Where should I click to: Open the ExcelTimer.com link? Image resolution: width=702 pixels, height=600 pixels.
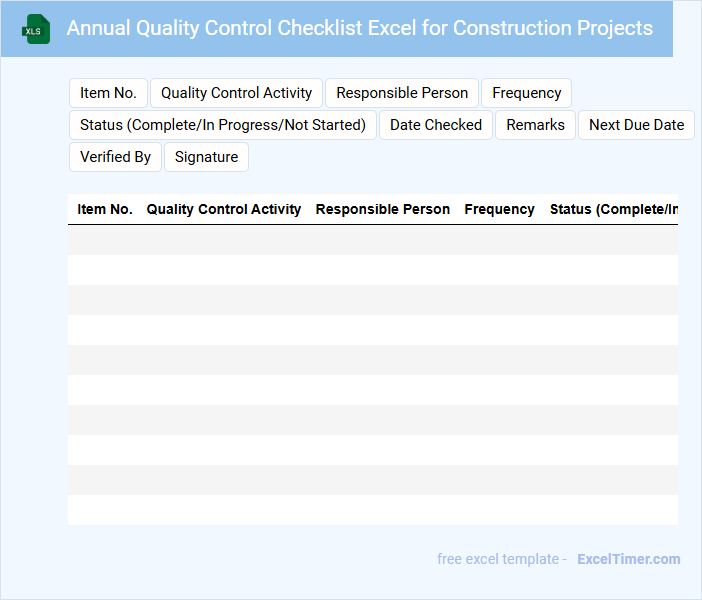[628, 559]
